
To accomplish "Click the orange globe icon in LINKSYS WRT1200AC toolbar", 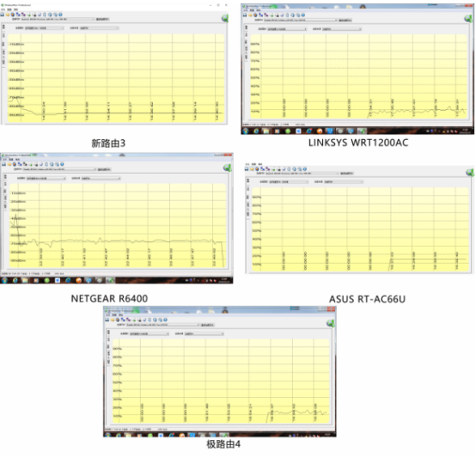I will click(x=255, y=15).
